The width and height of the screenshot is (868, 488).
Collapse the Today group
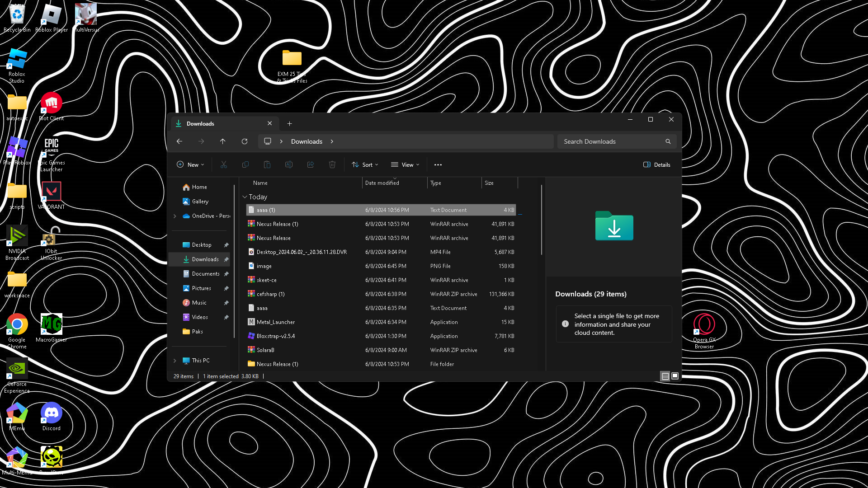[245, 197]
